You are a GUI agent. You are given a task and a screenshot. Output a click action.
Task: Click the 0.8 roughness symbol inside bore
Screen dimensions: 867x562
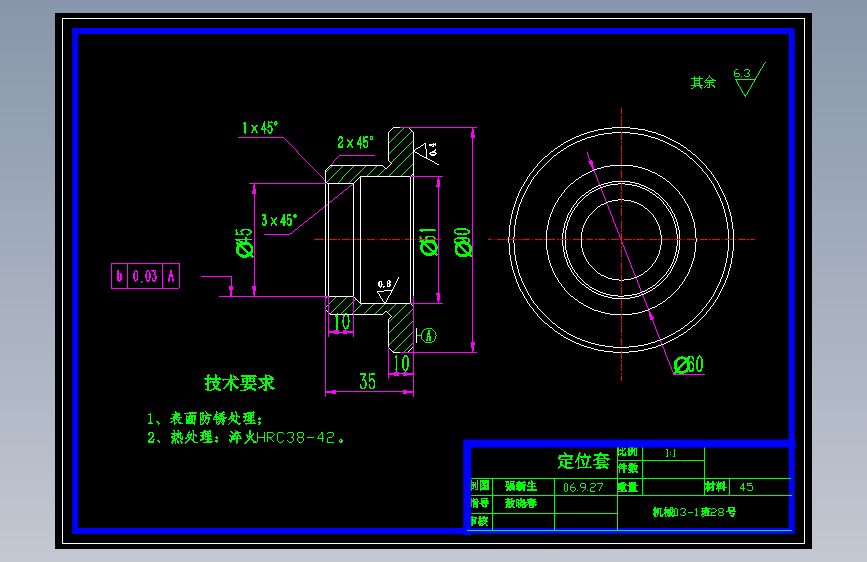tap(388, 290)
